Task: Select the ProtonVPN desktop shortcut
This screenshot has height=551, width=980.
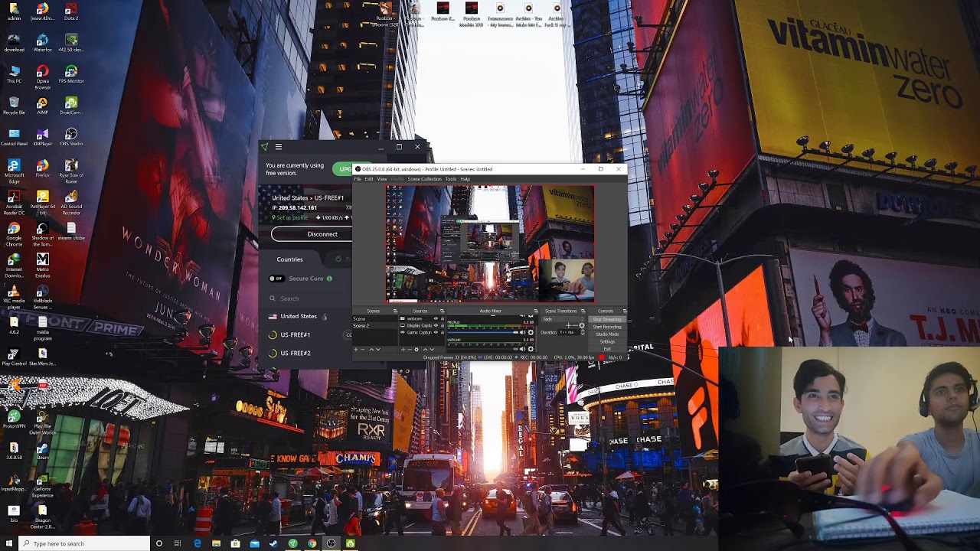Action: [14, 420]
